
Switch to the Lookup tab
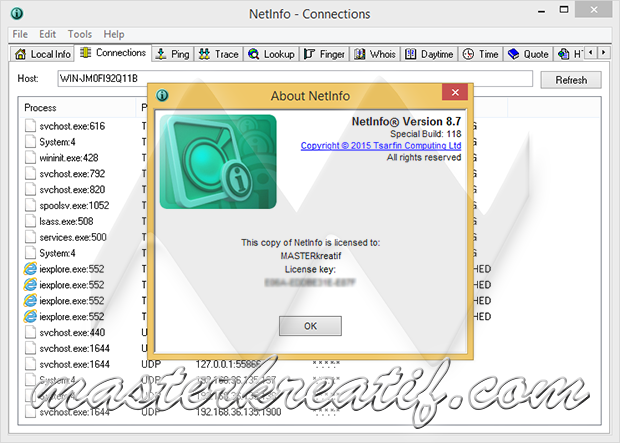272,54
